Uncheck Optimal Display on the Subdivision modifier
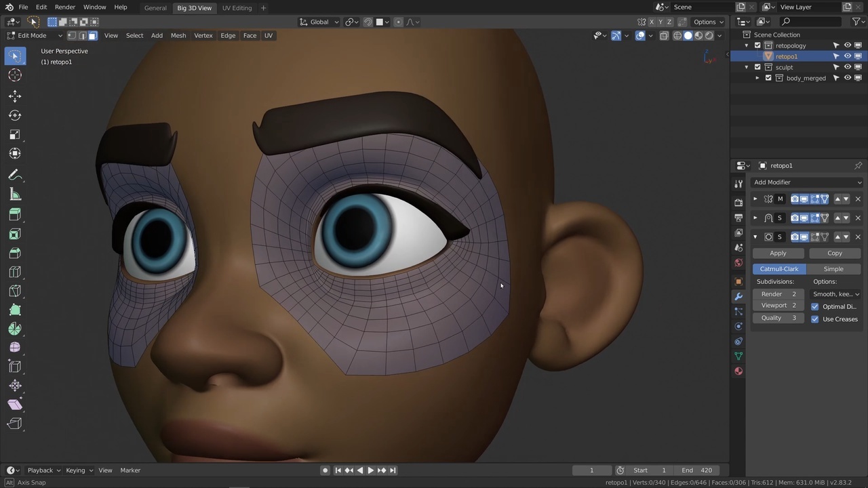The image size is (868, 488). [x=815, y=306]
